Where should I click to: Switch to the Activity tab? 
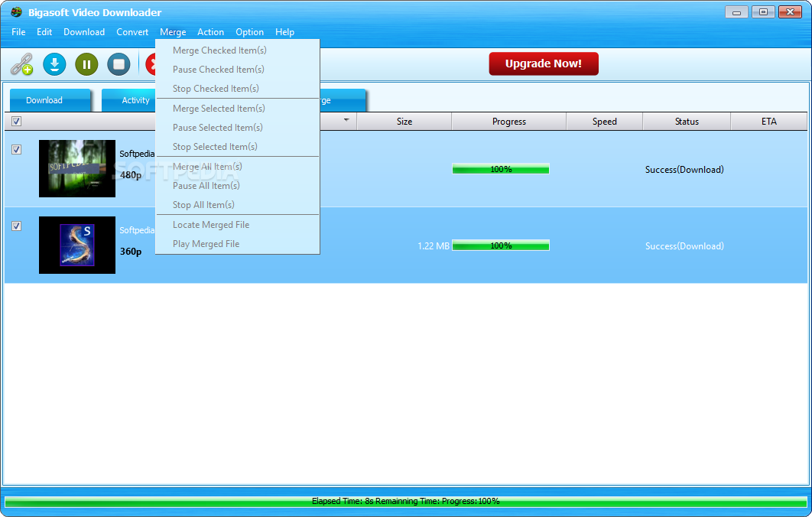click(129, 100)
